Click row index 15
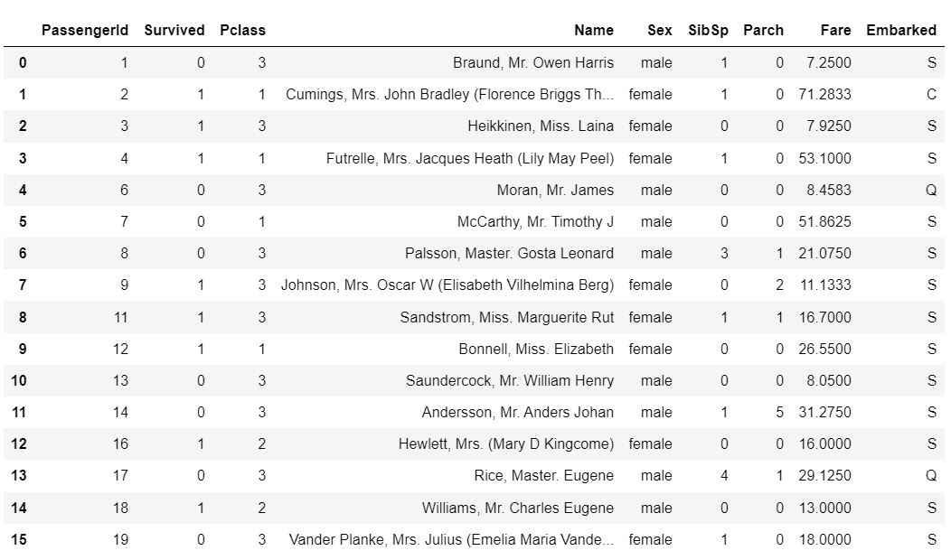 point(19,539)
